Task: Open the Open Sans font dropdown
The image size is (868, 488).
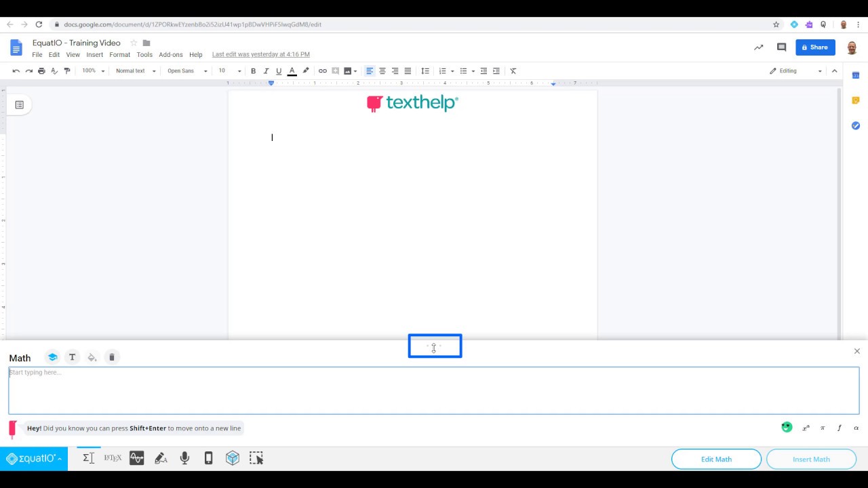Action: pyautogui.click(x=187, y=70)
